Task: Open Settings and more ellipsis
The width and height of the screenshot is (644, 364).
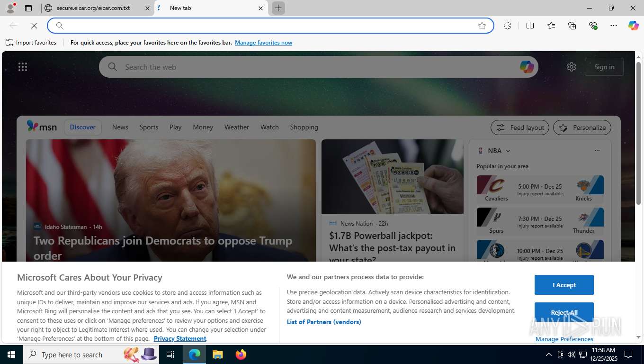Action: click(614, 26)
